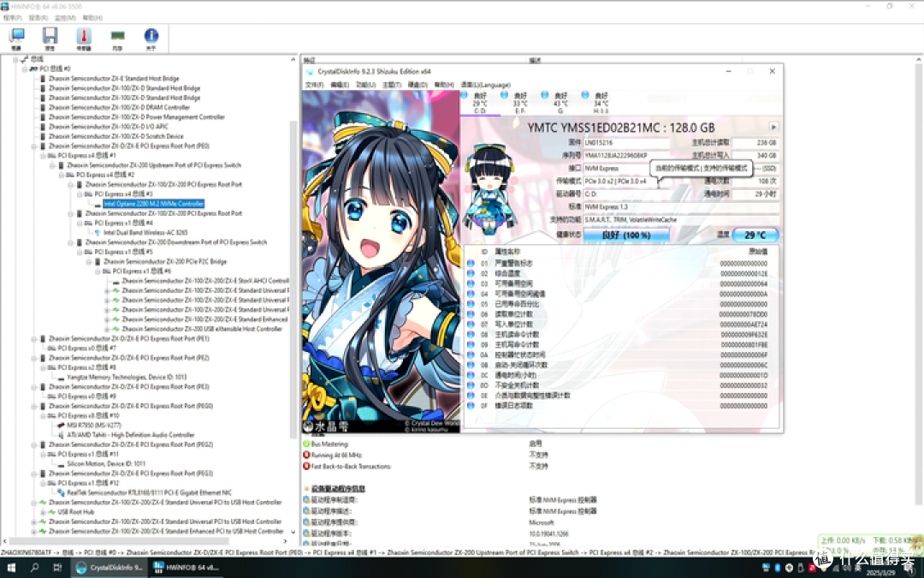Click the 主机总计写入 value 340 GB
The height and width of the screenshot is (578, 924).
(x=756, y=155)
